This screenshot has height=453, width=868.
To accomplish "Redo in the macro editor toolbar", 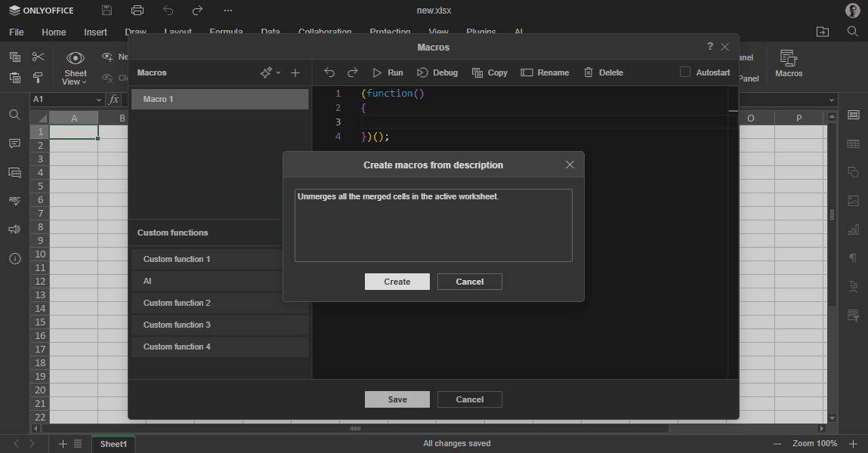I will [x=353, y=72].
